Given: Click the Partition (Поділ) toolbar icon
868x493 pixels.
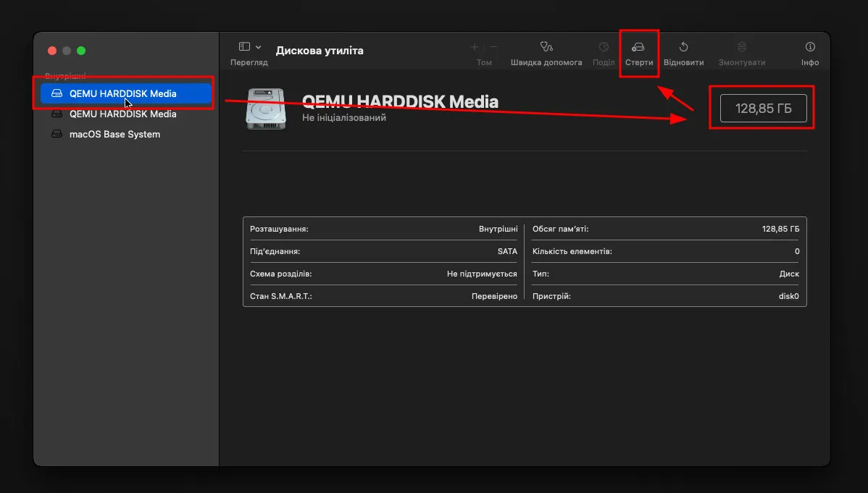Looking at the screenshot, I should (604, 47).
